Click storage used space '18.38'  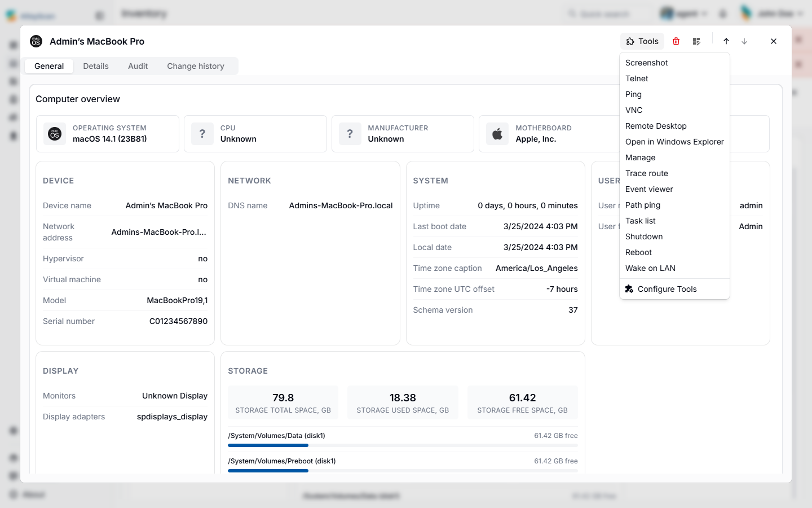[403, 398]
